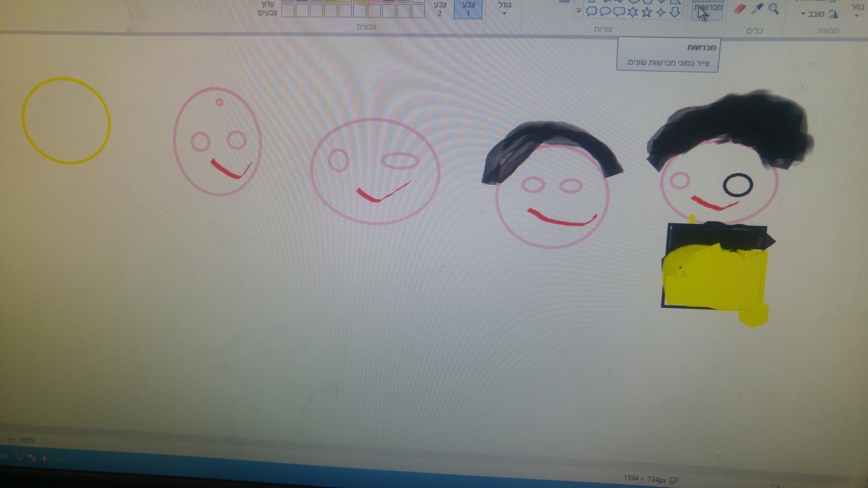The image size is (868, 488).
Task: Click Edit colors (ערוך צבעים) button
Action: point(268,9)
